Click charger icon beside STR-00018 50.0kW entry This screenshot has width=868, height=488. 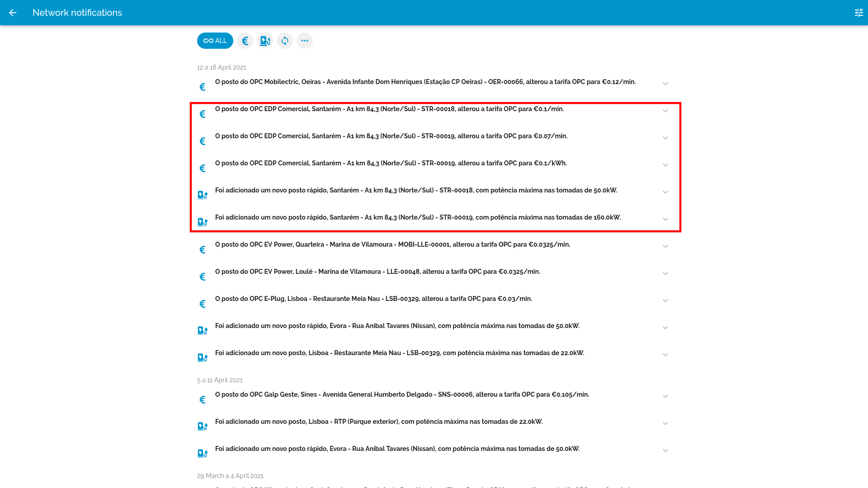point(203,195)
